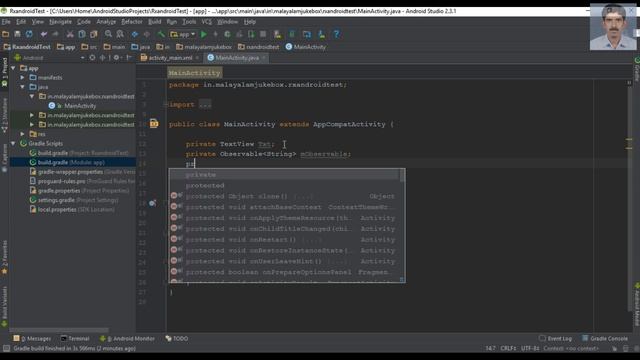640x360 pixels.
Task: Toggle the Build Variants tool window
Action: [x=4, y=307]
